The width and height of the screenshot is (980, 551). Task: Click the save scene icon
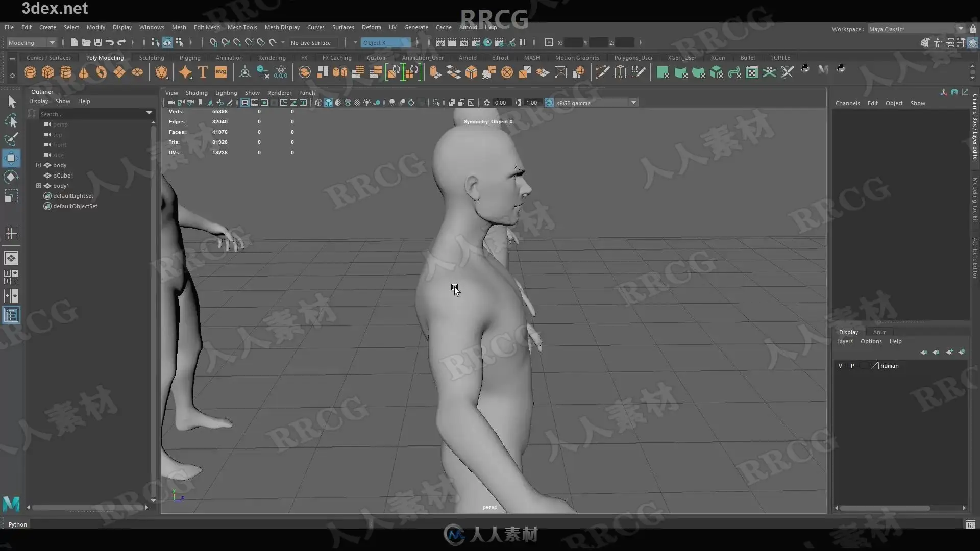(98, 43)
